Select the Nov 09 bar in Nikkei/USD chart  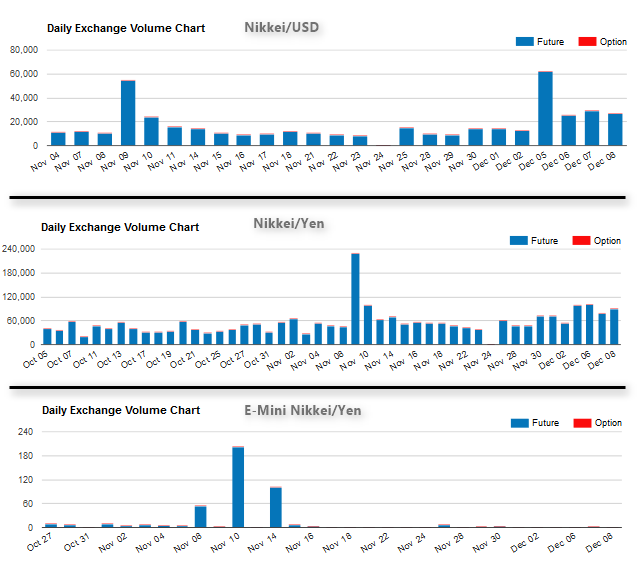point(128,113)
